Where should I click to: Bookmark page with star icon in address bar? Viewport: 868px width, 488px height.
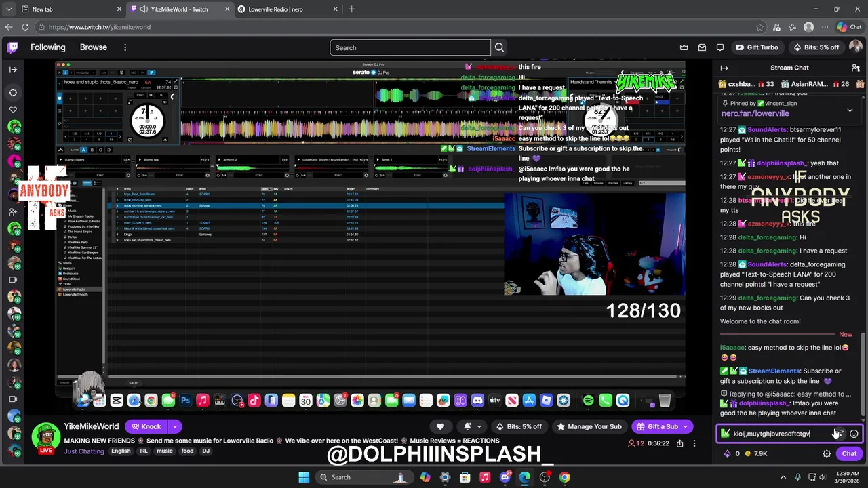coord(759,27)
